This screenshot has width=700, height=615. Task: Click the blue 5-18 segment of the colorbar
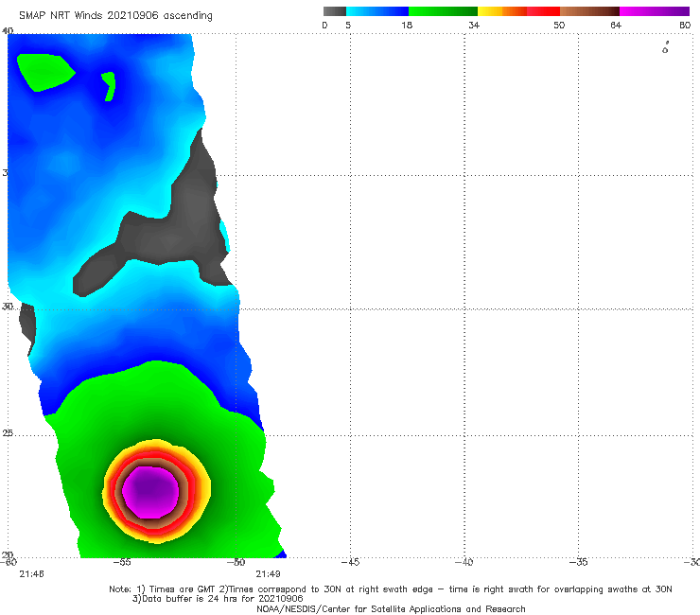point(377,11)
